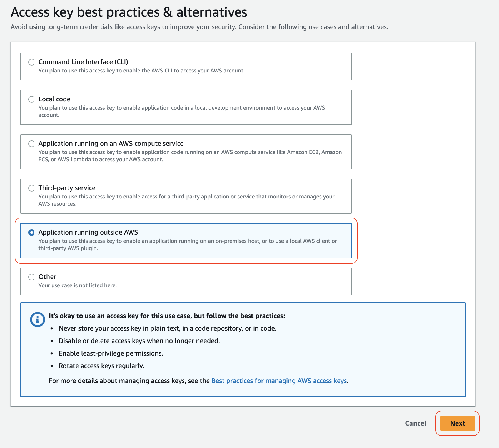Click the long-term credentials subtitle text
This screenshot has height=448, width=499.
199,27
